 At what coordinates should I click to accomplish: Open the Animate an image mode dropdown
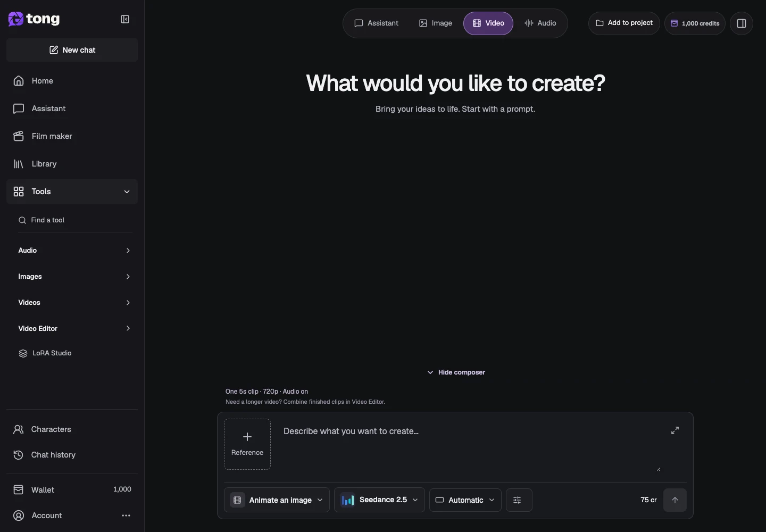(277, 500)
